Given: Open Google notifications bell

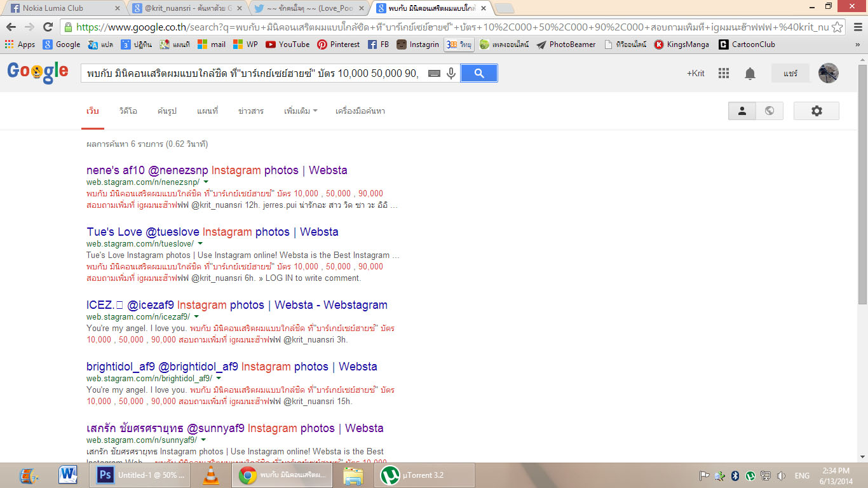Looking at the screenshot, I should point(750,74).
